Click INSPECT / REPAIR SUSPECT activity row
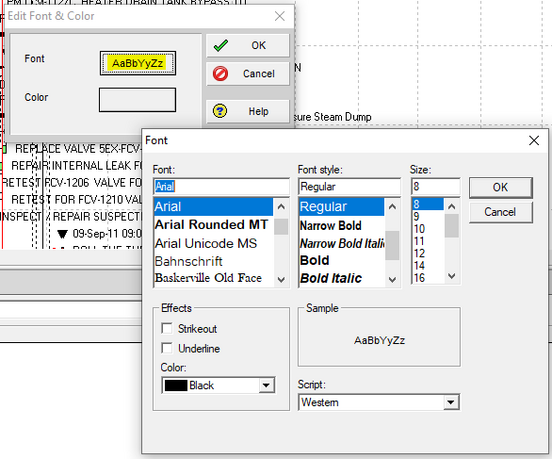The width and height of the screenshot is (552, 459). pyautogui.click(x=71, y=216)
